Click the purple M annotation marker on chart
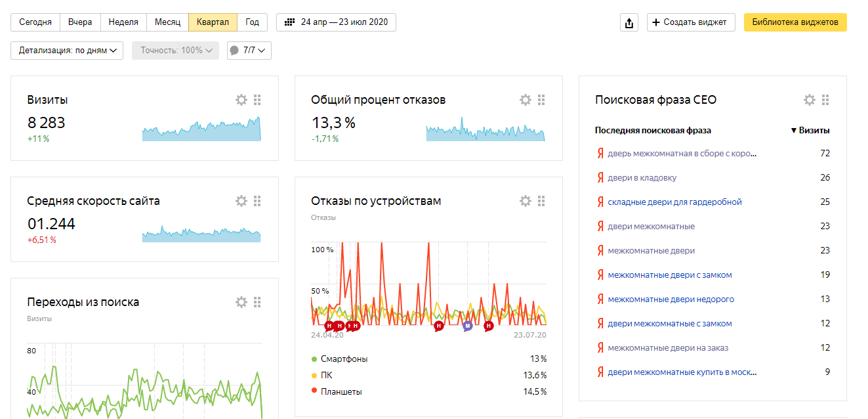868x419 pixels. [467, 326]
